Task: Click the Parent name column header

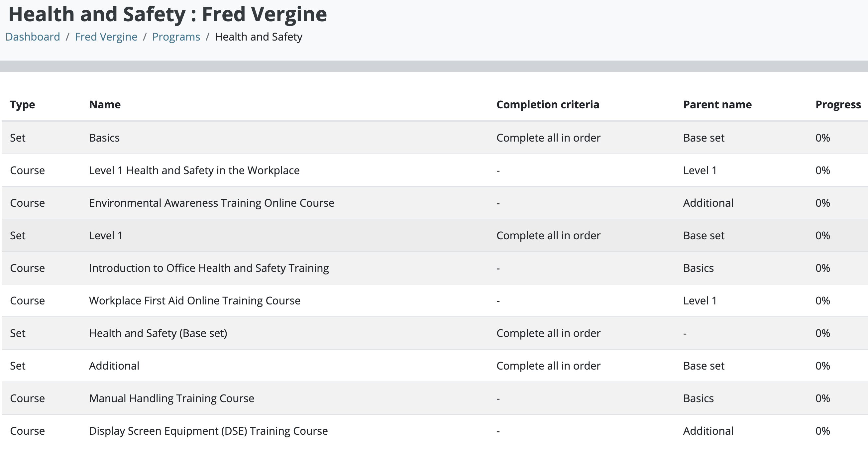Action: point(717,104)
